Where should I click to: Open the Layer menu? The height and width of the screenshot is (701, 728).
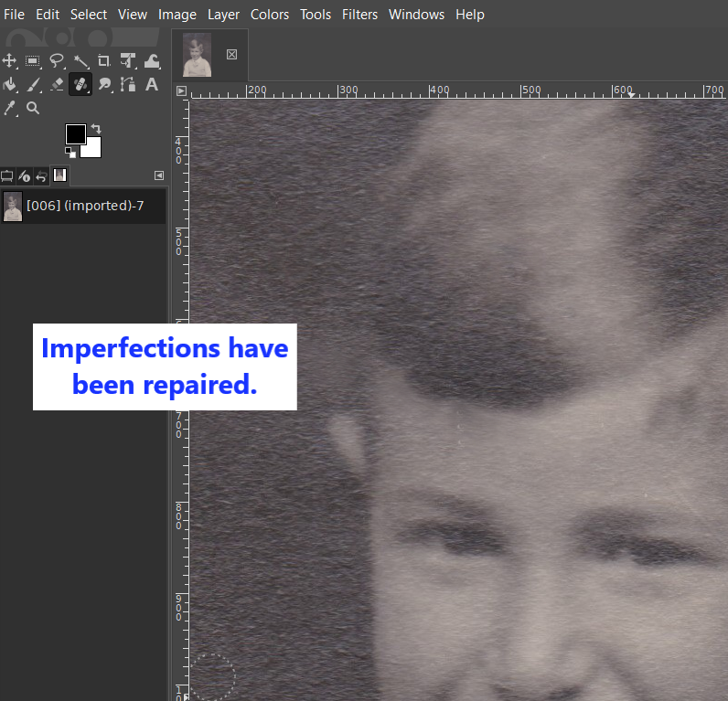(223, 15)
